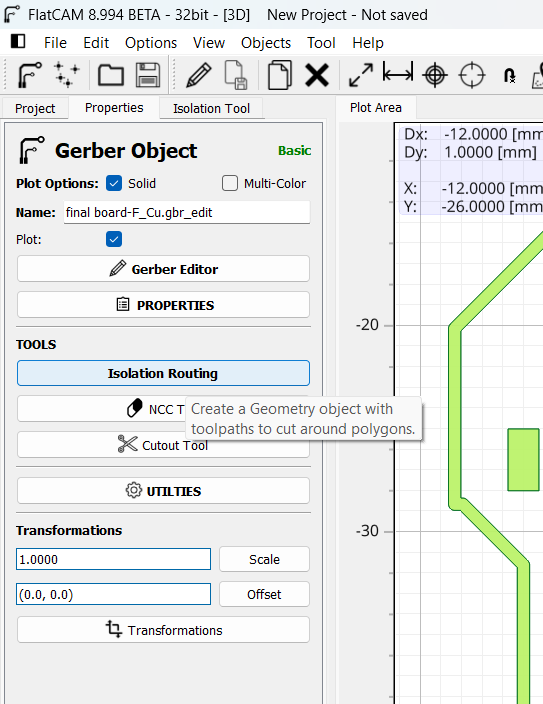
Task: Expand the UTILTIES section
Action: point(163,491)
